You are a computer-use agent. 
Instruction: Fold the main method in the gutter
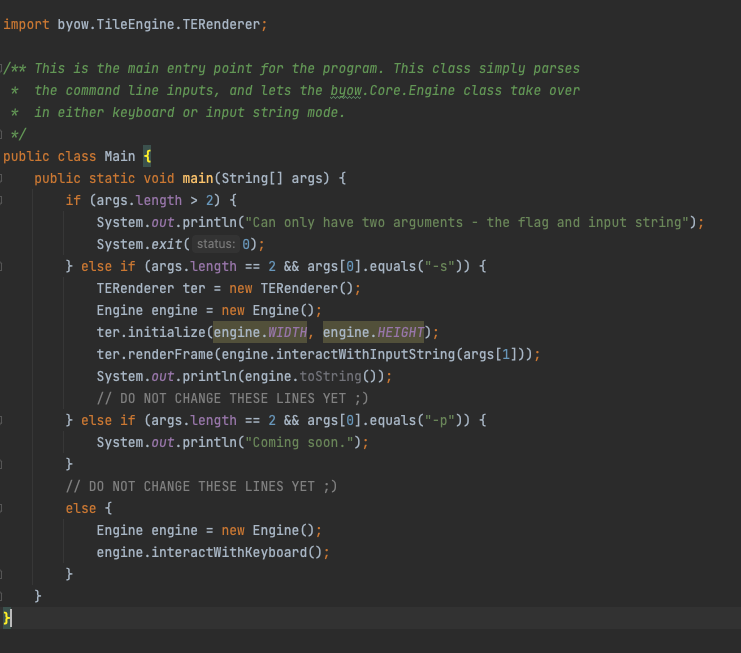pos(4,178)
